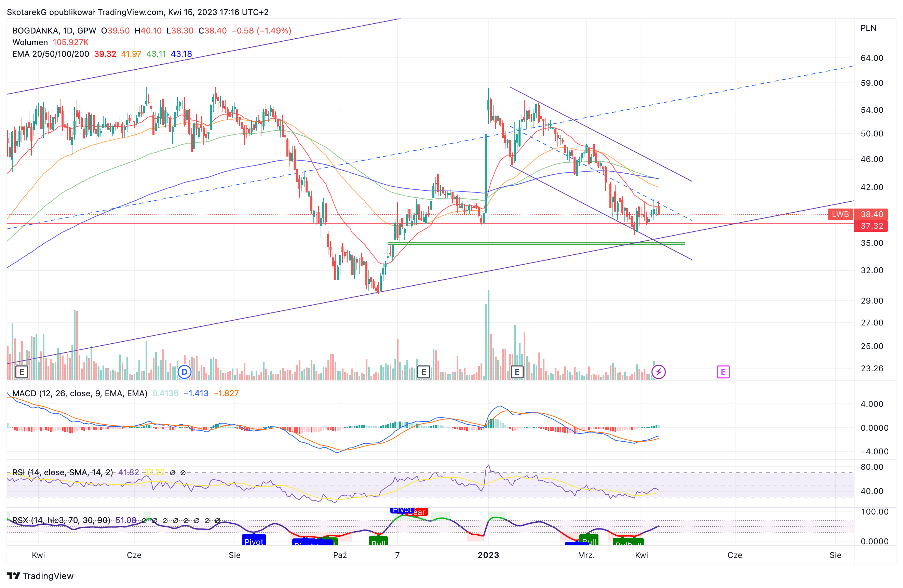Viewport: 903px width, 588px height.
Task: Click the Paź label on time axis
Action: pyautogui.click(x=340, y=555)
